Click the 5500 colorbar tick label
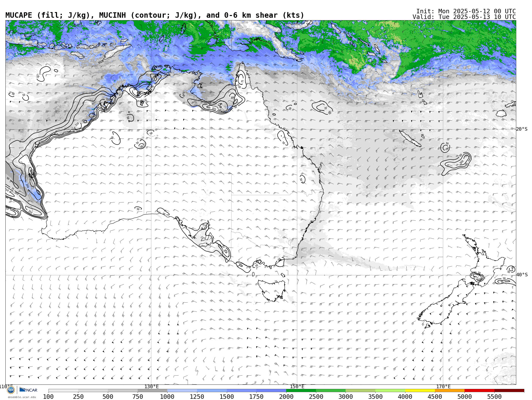The image size is (532, 400). [494, 397]
